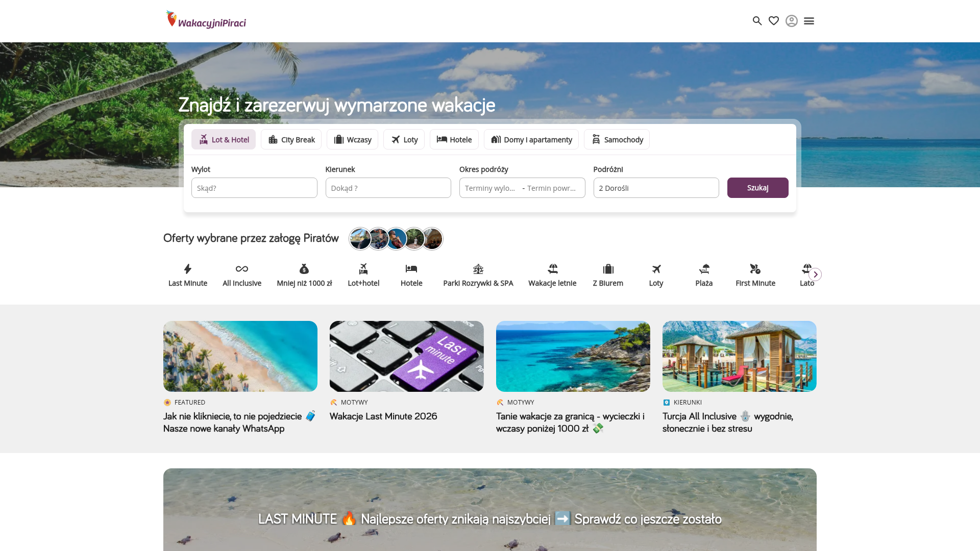The height and width of the screenshot is (551, 980).
Task: Open the Turcja All Inclusive cabana thumbnail
Action: pyautogui.click(x=739, y=356)
